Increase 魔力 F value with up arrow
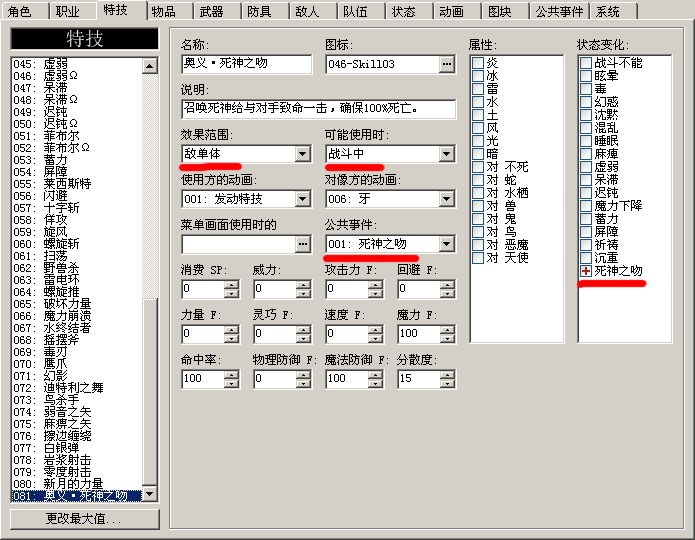The image size is (695, 540). click(447, 329)
